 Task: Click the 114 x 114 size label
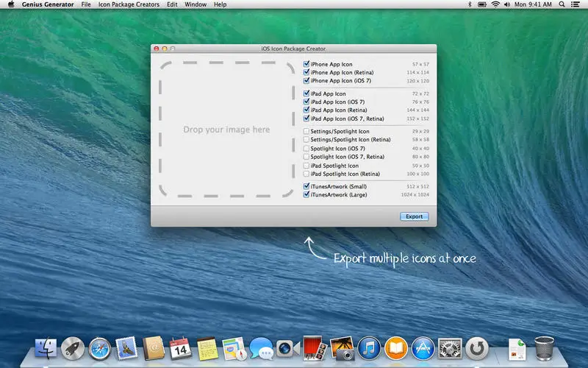(417, 72)
